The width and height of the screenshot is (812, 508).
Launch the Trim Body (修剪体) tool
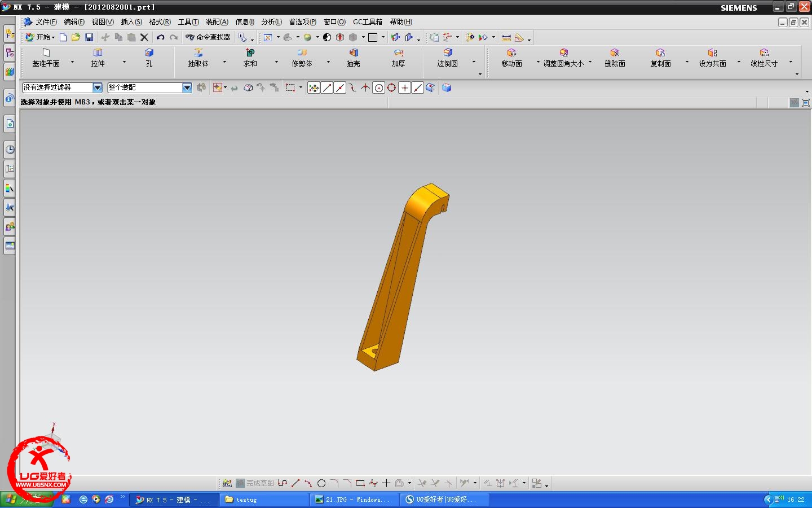(302, 58)
